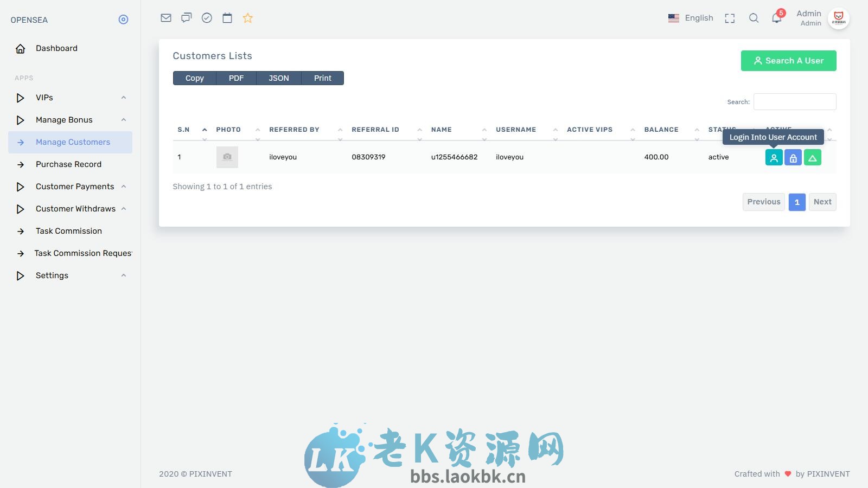Screen dimensions: 868x488
Task: Click the blue lock icon for customer iloveyou
Action: pos(793,157)
